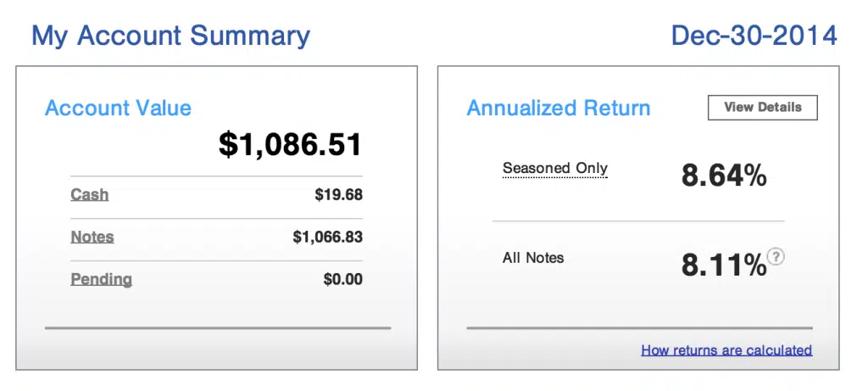Viewport: 868px width, 391px height.
Task: Click the help question mark icon beside 8.11%
Action: pos(776,256)
